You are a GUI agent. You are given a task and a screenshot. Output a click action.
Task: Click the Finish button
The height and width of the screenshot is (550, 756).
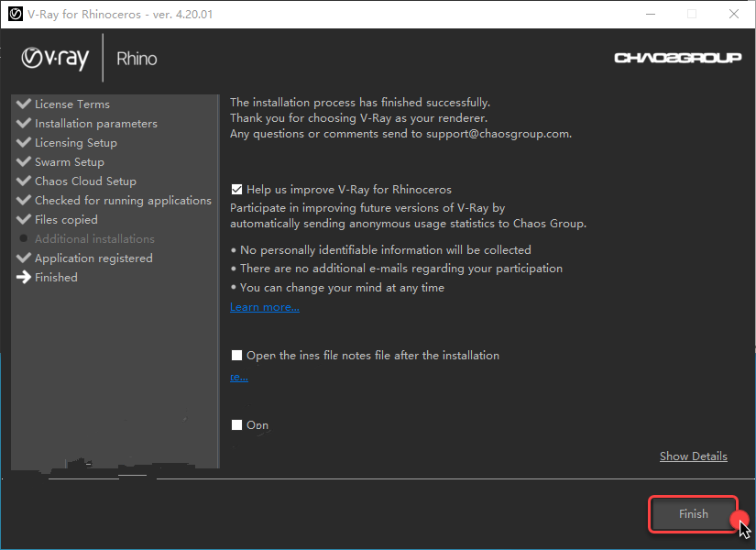coord(694,514)
